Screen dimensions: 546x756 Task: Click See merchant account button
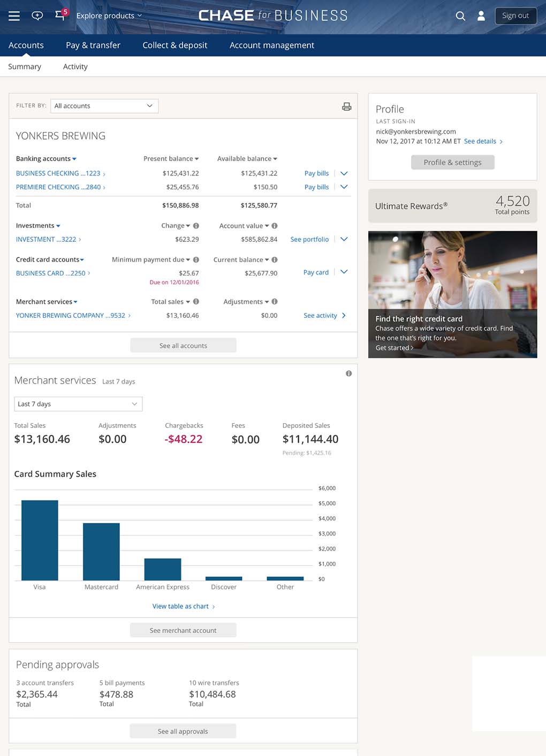coord(183,630)
